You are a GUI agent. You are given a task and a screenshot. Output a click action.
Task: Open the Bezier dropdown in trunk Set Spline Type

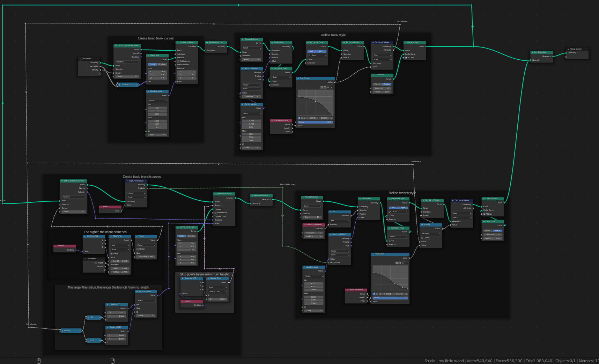point(281,77)
